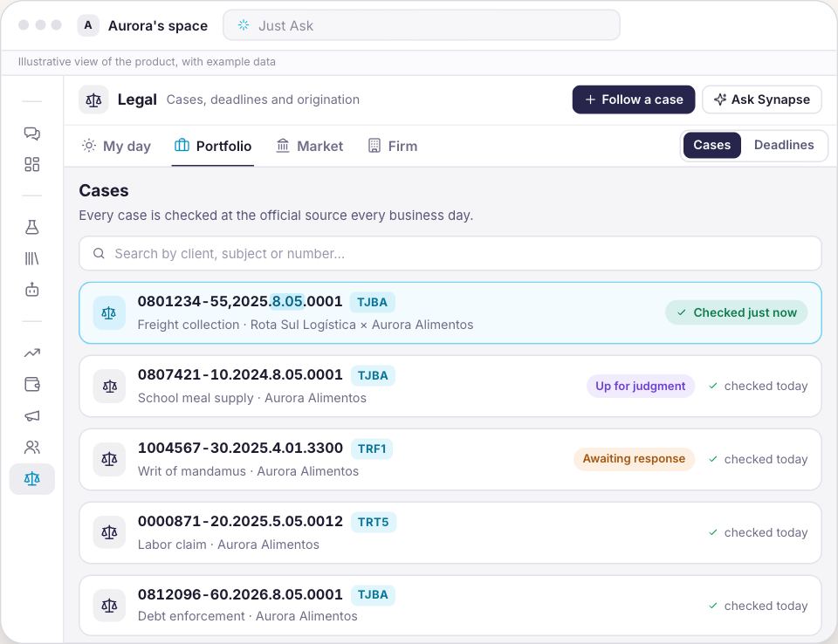Click scales icon of case 1004567-30
The height and width of the screenshot is (644, 838).
click(x=110, y=460)
